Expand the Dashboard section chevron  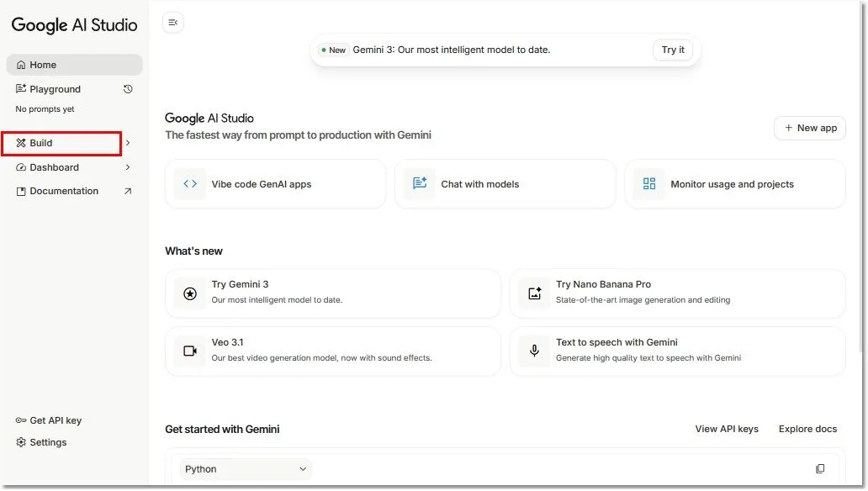128,167
